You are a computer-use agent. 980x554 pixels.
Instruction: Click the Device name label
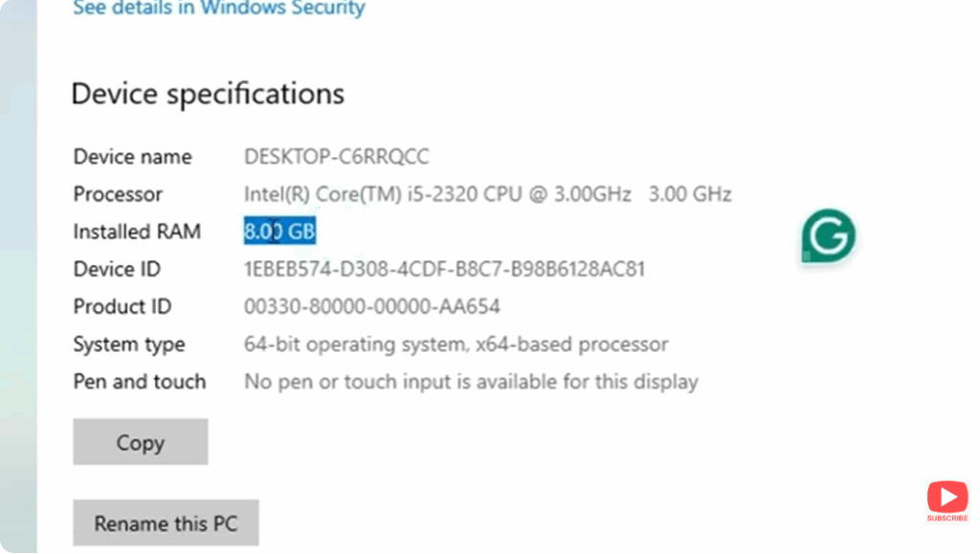pos(132,156)
